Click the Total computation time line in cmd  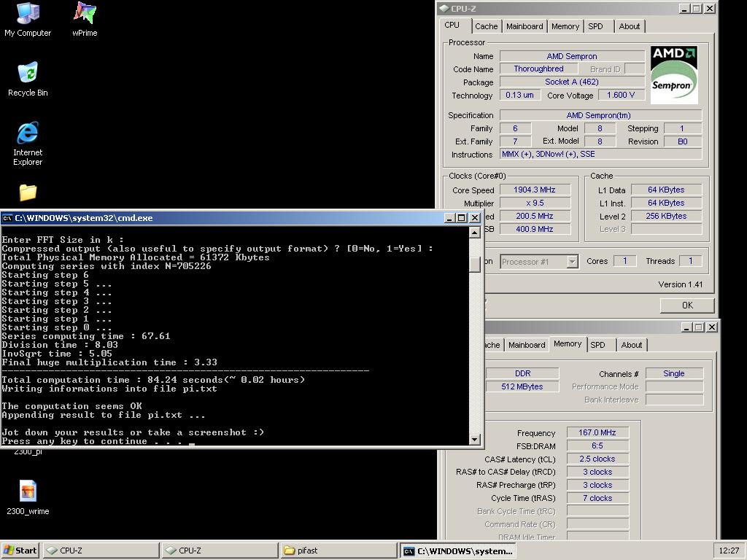coord(153,380)
